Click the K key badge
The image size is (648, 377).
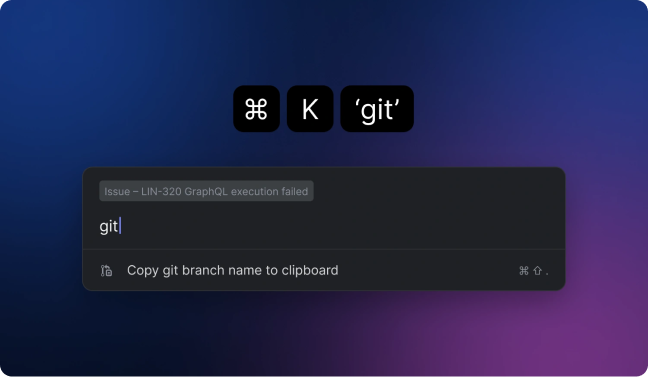click(310, 109)
